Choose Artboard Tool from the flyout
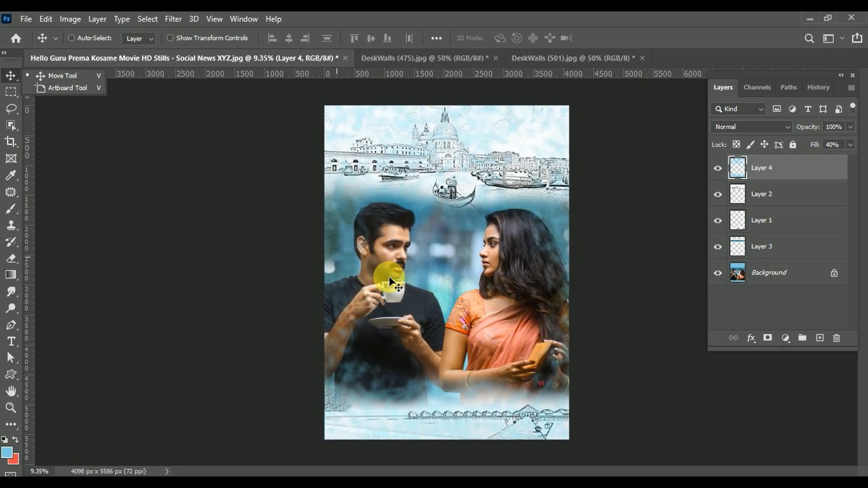 coord(67,88)
